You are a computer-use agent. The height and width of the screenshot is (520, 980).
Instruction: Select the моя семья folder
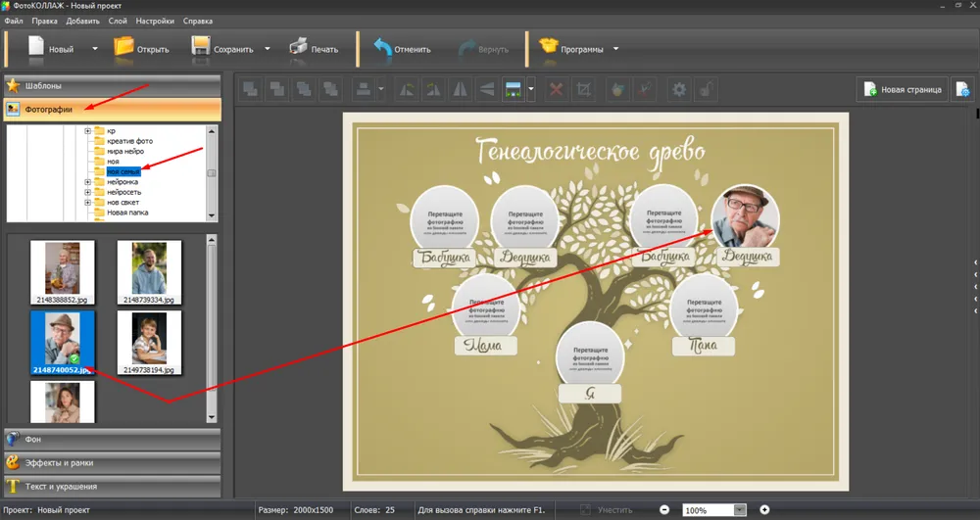click(128, 171)
